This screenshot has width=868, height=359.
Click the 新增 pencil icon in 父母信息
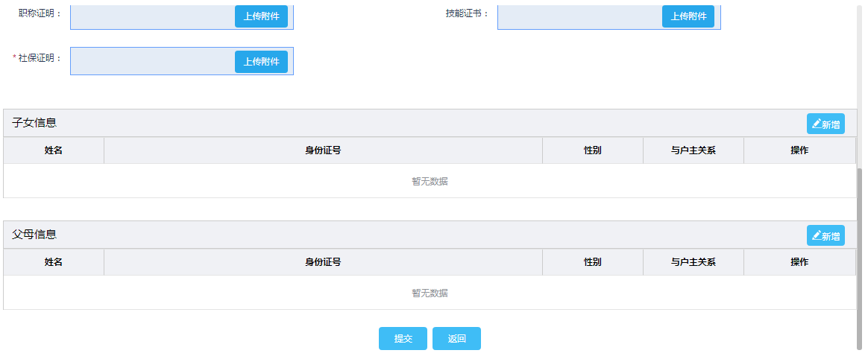pyautogui.click(x=816, y=236)
